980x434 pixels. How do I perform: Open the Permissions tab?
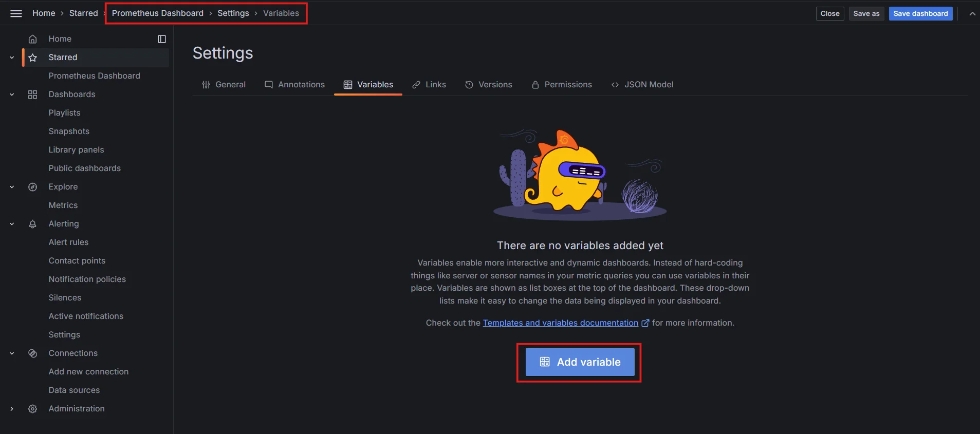562,85
